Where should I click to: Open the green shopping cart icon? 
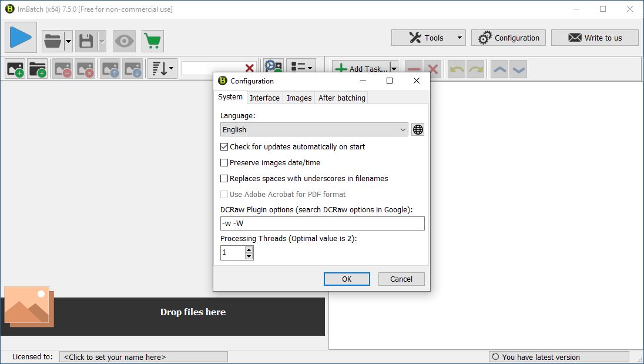(153, 41)
